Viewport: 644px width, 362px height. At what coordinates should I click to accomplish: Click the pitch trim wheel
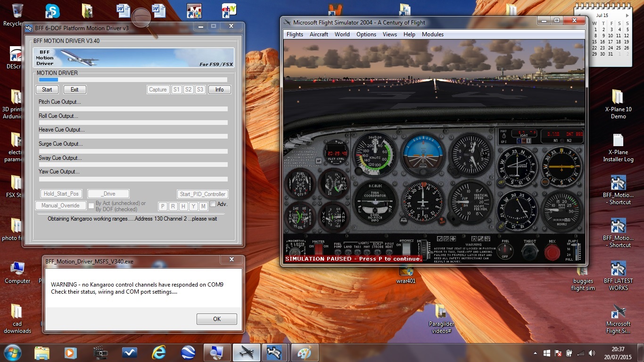coord(424,249)
